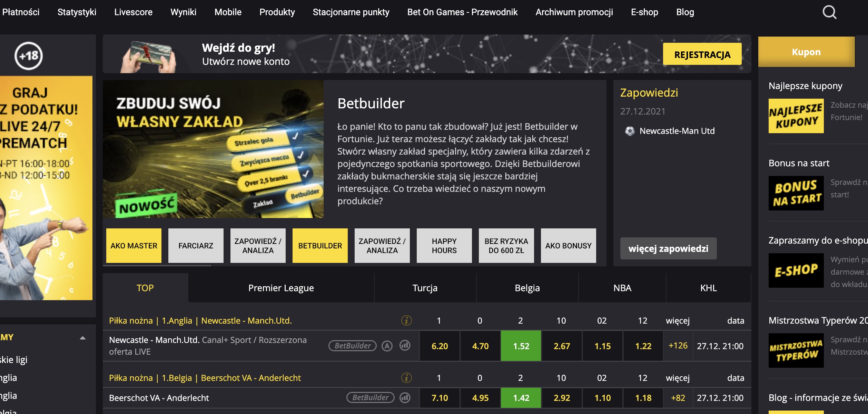Open Mistrzostwa Typerów thumbnail
Image resolution: width=868 pixels, height=414 pixels.
point(796,351)
